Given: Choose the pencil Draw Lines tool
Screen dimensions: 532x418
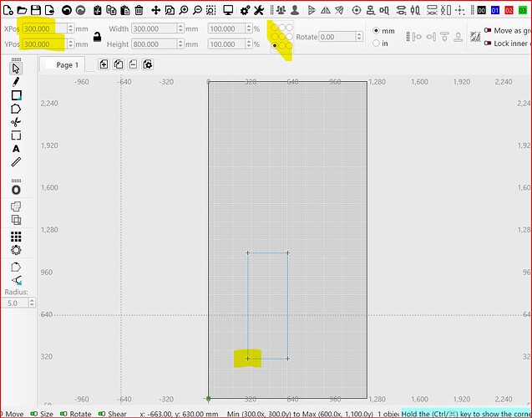Looking at the screenshot, I should (16, 82).
